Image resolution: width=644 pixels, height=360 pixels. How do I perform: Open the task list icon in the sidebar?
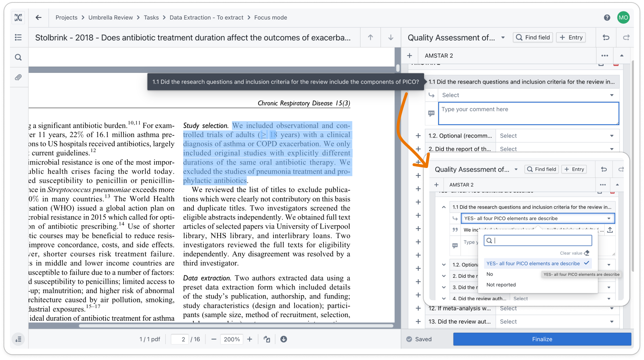pyautogui.click(x=18, y=37)
